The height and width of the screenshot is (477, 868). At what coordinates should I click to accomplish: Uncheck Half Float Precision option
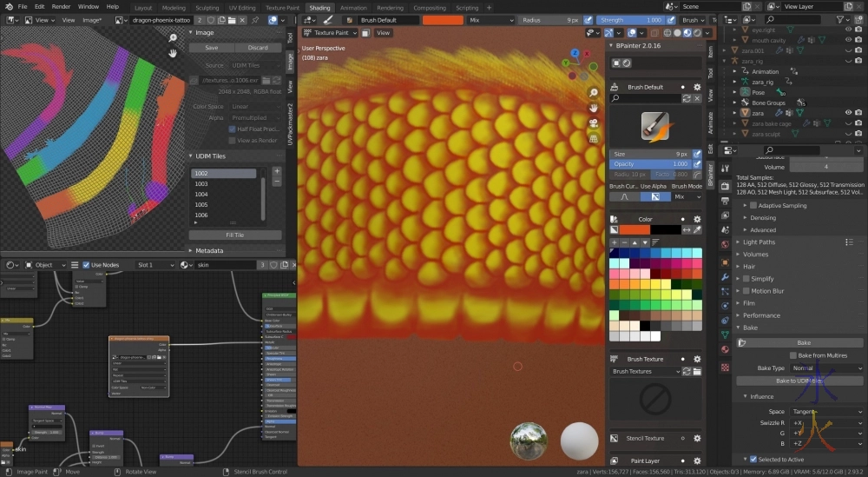coord(232,129)
